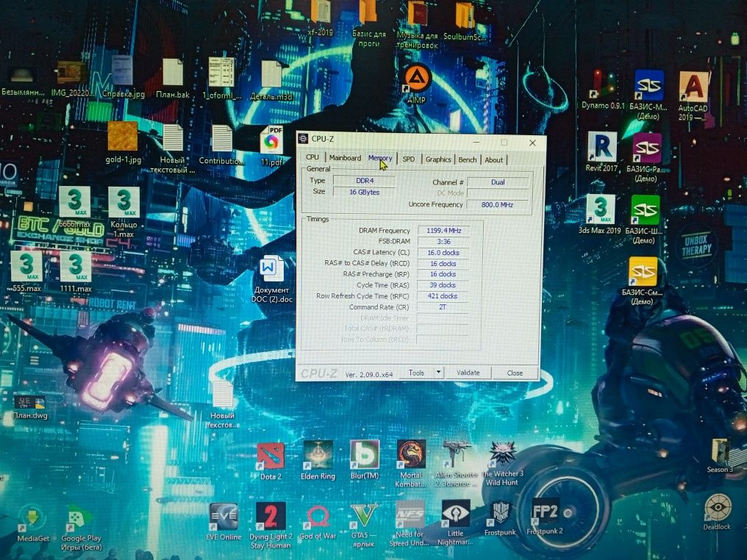Click the Dual channel value field

tap(498, 182)
